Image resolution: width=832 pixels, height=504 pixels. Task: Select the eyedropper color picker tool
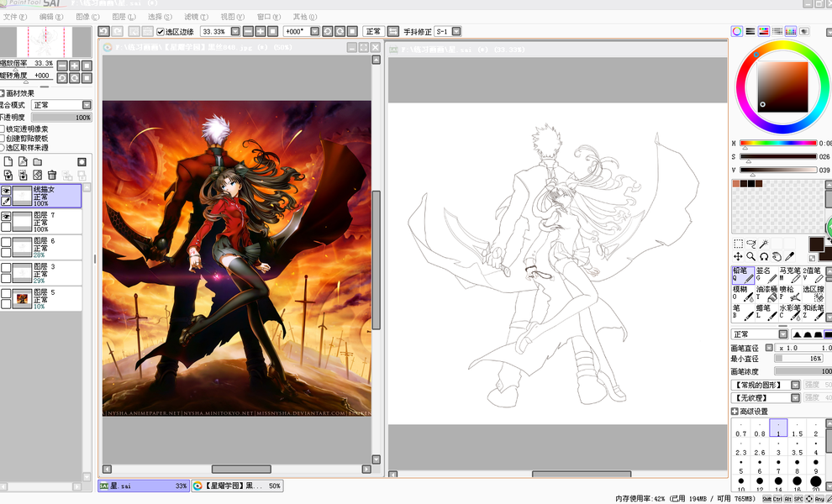[789, 256]
